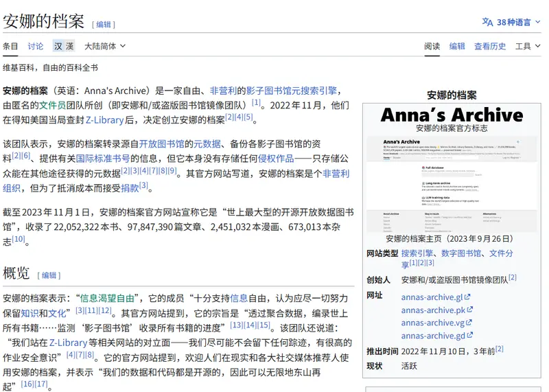Click citation [2] after 镜像团队 in infobox
Image resolution: width=549 pixels, height=392 pixels.
tap(512, 277)
